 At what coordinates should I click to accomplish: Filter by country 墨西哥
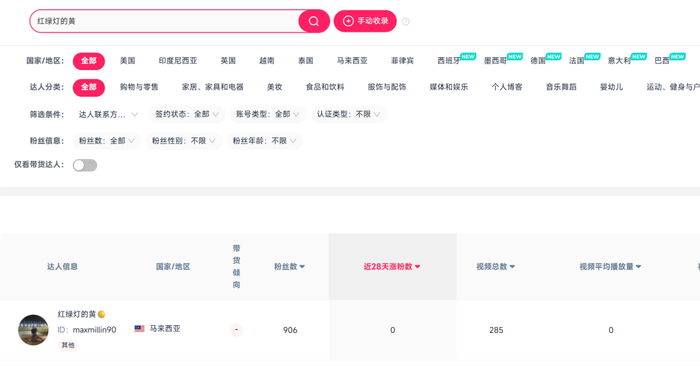tap(496, 61)
